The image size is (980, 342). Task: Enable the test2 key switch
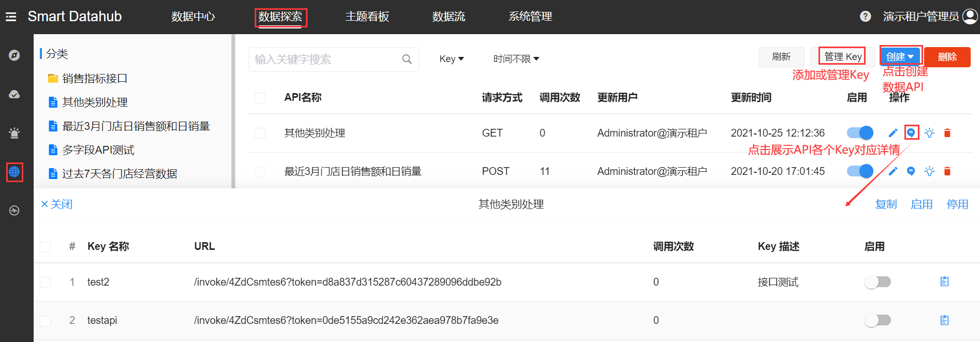pos(877,282)
